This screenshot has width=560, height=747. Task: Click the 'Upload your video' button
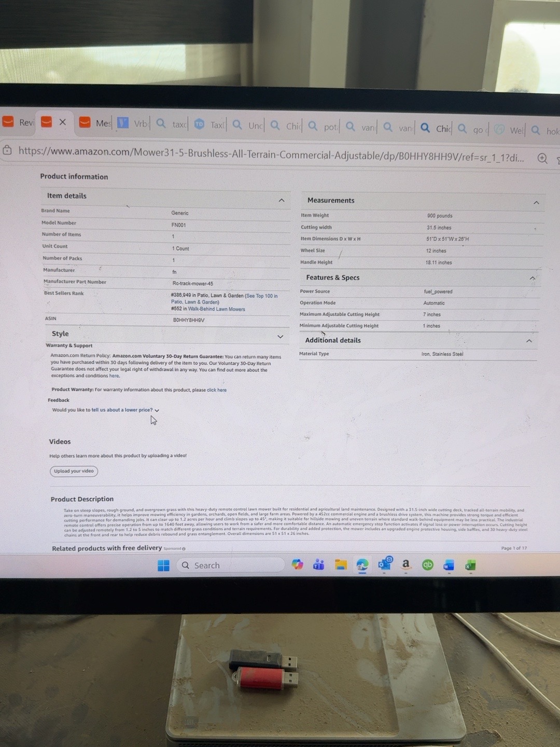pos(74,471)
